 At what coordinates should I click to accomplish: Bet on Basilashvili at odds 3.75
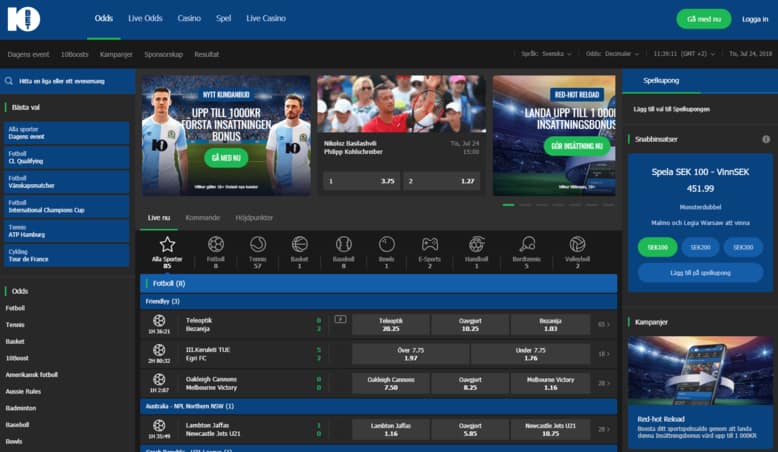click(361, 181)
